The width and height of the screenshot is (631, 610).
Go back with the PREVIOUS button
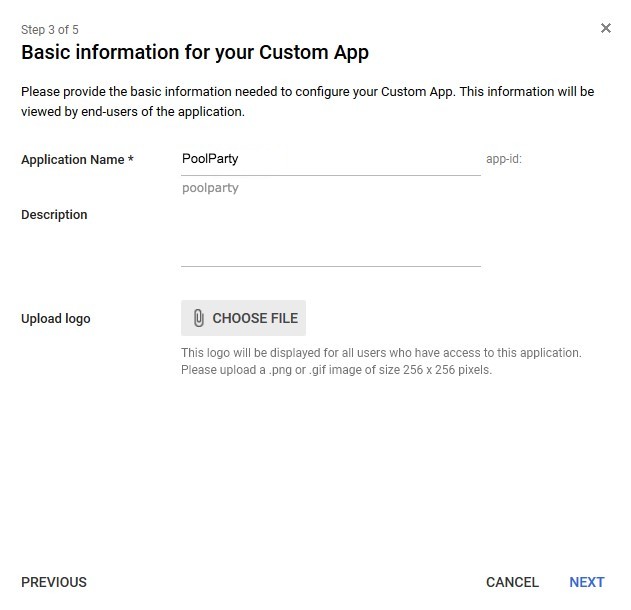click(54, 582)
